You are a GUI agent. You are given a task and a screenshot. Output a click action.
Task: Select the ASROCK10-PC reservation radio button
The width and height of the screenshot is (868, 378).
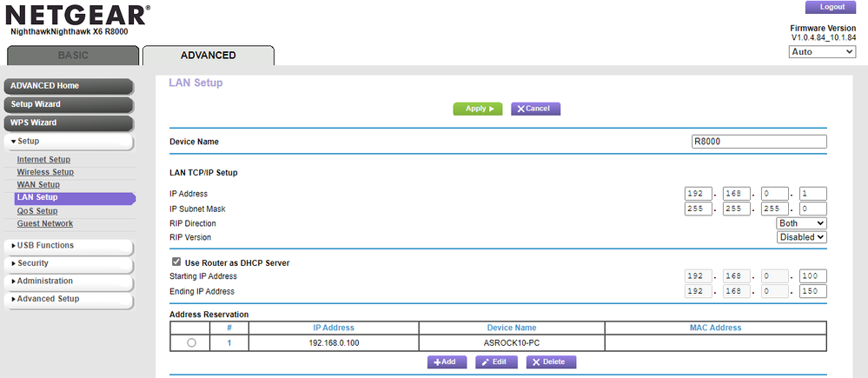tap(191, 343)
